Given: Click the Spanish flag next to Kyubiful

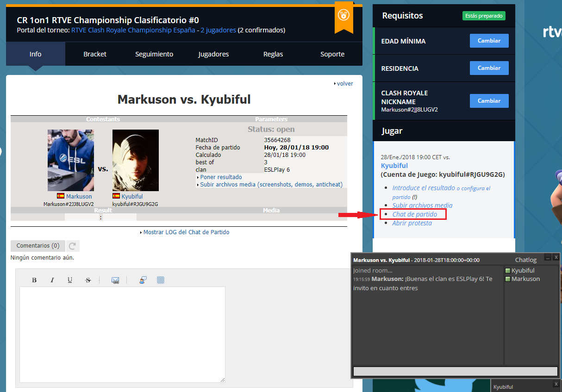Looking at the screenshot, I should [x=116, y=196].
